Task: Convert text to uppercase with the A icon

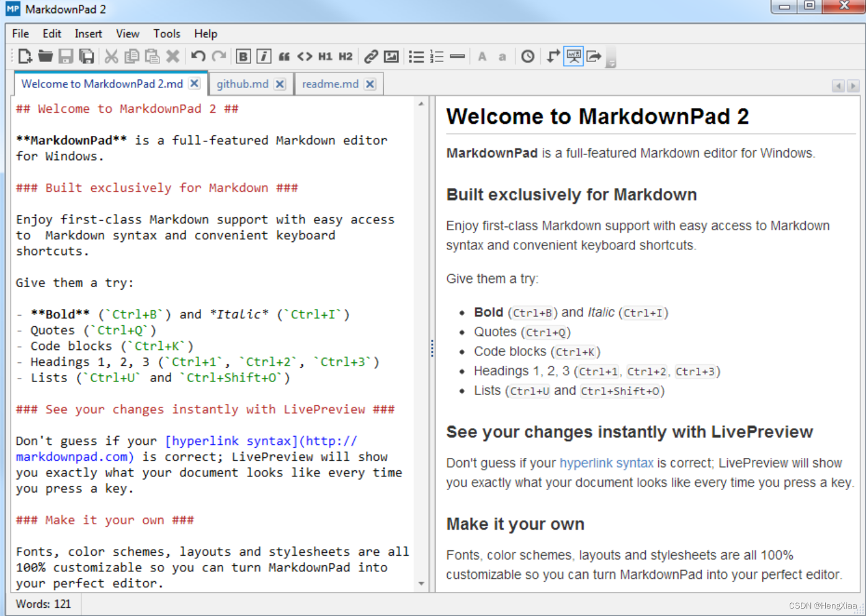Action: point(482,56)
